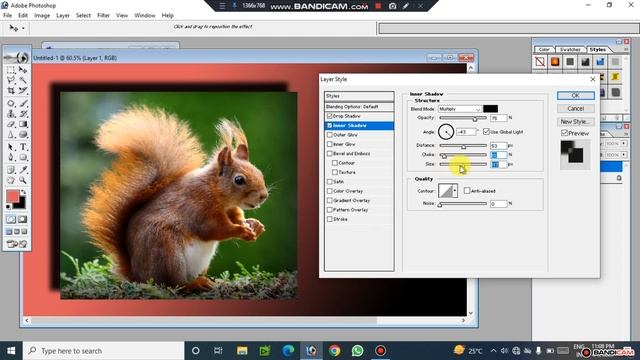Select the Crop tool
This screenshot has width=640, height=360.
click(x=11, y=90)
